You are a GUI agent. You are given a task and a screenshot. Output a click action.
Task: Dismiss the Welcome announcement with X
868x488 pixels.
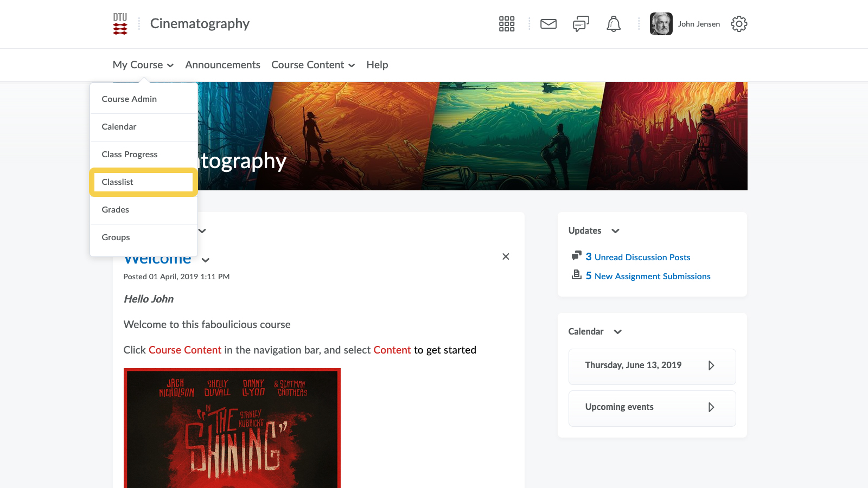506,256
